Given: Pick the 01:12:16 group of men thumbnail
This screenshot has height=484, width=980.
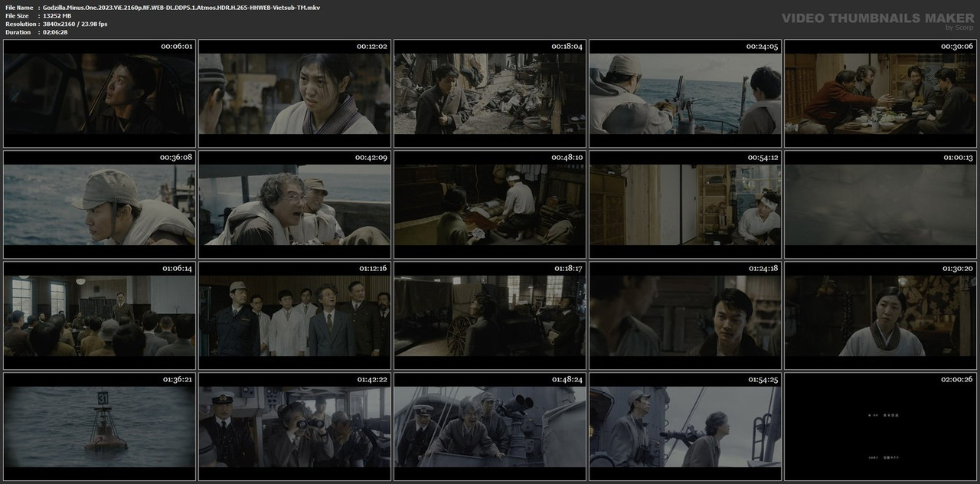Looking at the screenshot, I should pyautogui.click(x=294, y=316).
